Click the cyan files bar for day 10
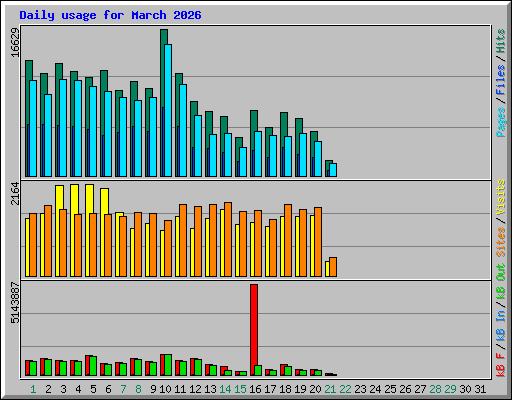 (x=168, y=110)
